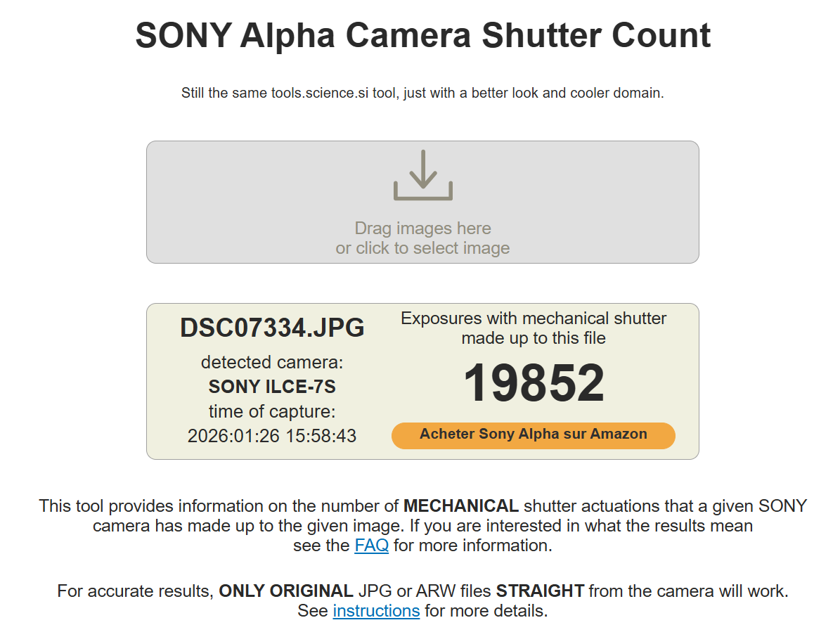
Task: Select the DSC07334.JPG file name
Action: pyautogui.click(x=272, y=328)
